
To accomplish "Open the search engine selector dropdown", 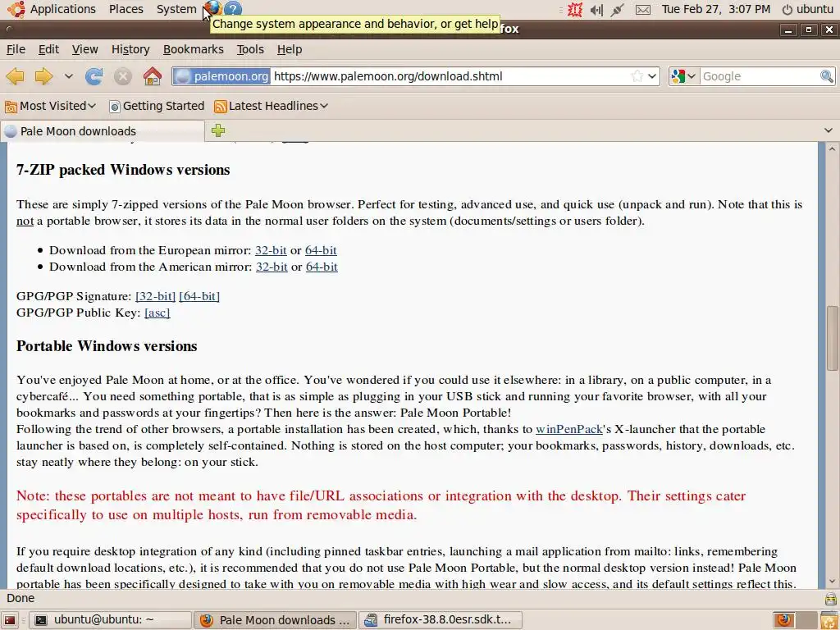I will [x=683, y=76].
